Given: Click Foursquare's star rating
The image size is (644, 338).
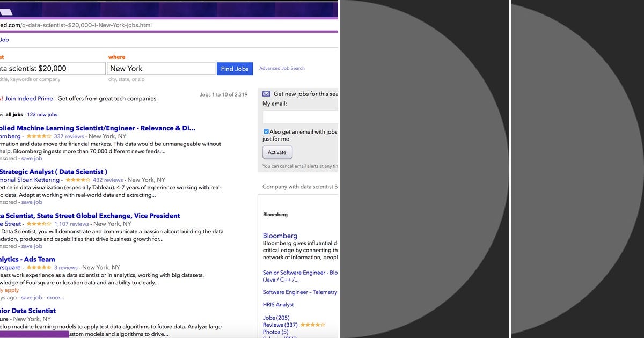Looking at the screenshot, I should (x=39, y=267).
